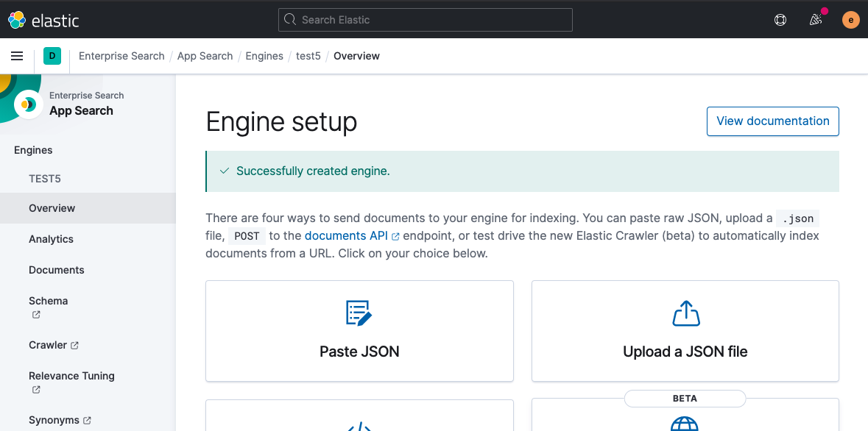Click external link icon beside documents API
The width and height of the screenshot is (868, 431).
(395, 236)
